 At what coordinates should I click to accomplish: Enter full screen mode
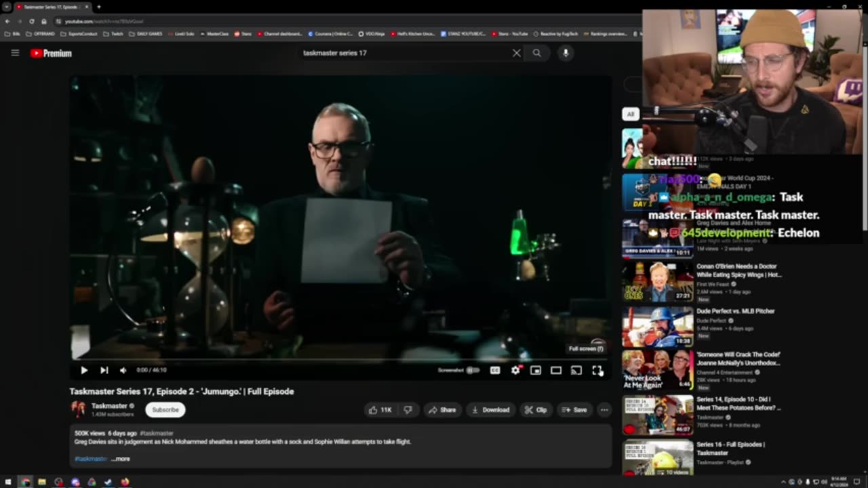tap(597, 370)
